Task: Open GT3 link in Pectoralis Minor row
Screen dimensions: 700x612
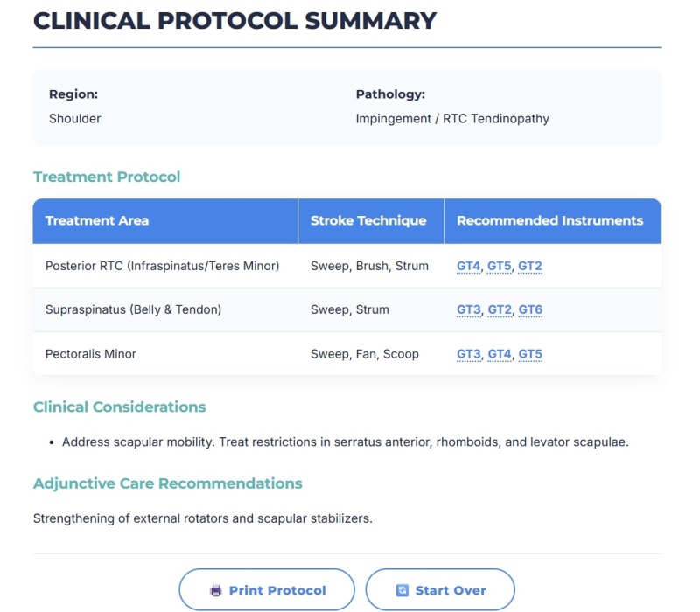Action: (x=469, y=354)
